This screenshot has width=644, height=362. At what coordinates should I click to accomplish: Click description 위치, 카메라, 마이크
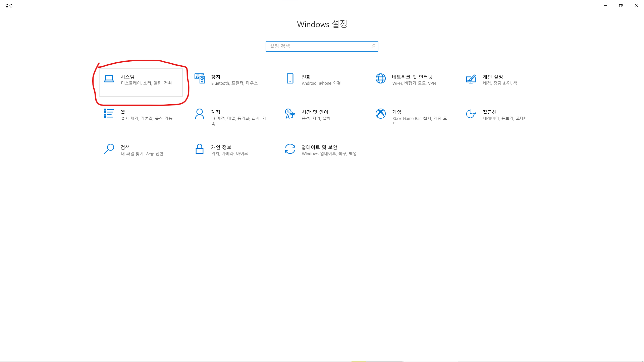tap(230, 154)
